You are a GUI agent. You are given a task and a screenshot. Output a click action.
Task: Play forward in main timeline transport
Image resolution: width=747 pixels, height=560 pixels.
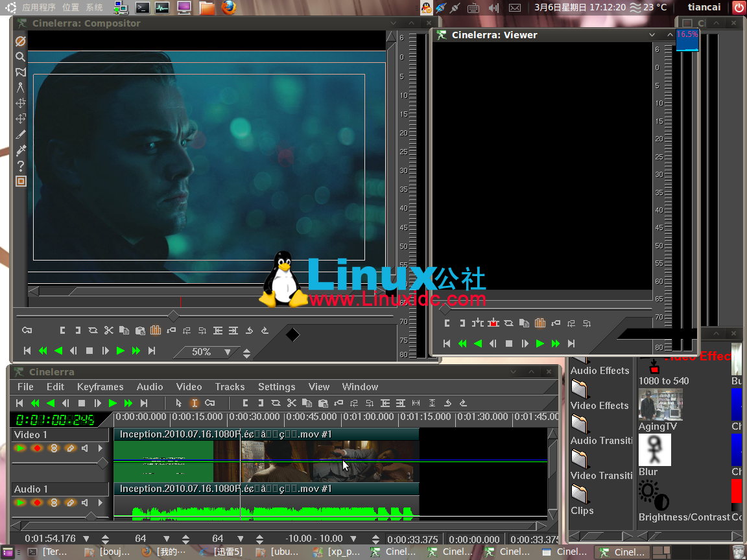pos(113,403)
